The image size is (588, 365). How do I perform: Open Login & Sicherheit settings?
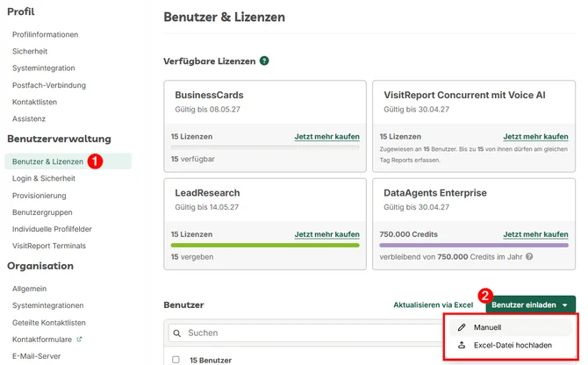click(44, 178)
